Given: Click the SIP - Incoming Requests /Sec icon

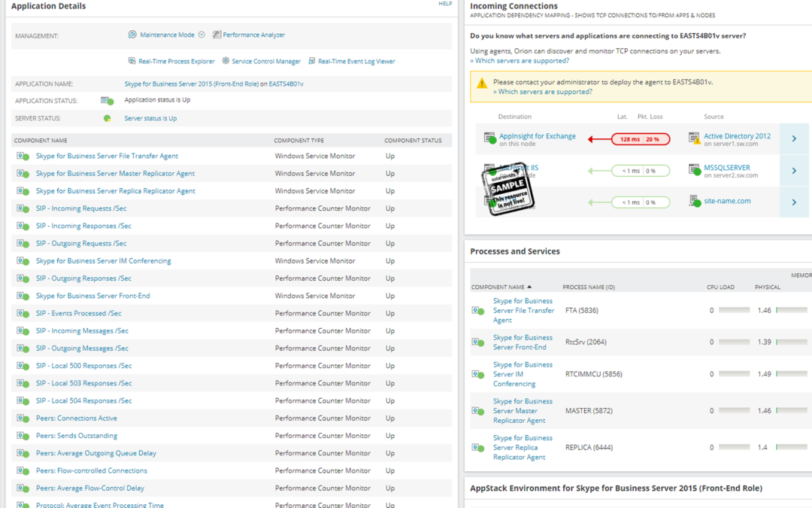Looking at the screenshot, I should (x=23, y=208).
